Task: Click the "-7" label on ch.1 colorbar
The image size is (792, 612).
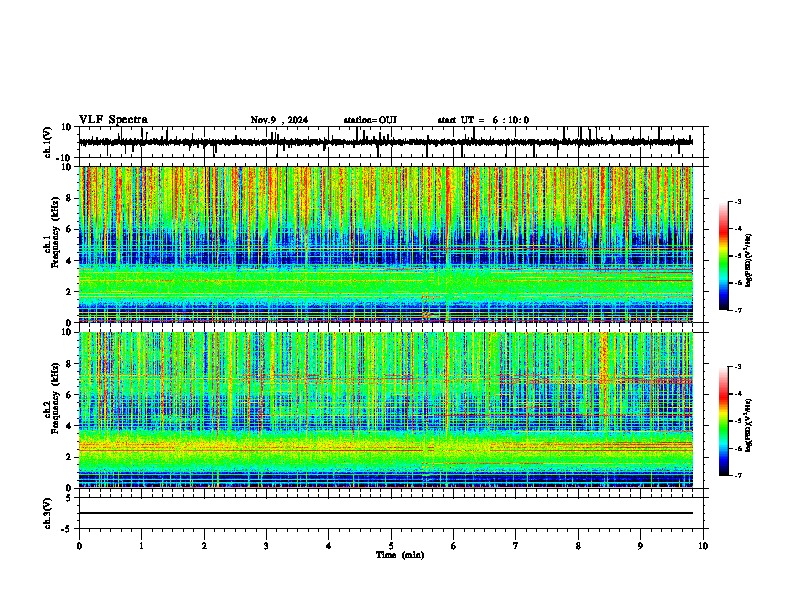Action: click(738, 310)
